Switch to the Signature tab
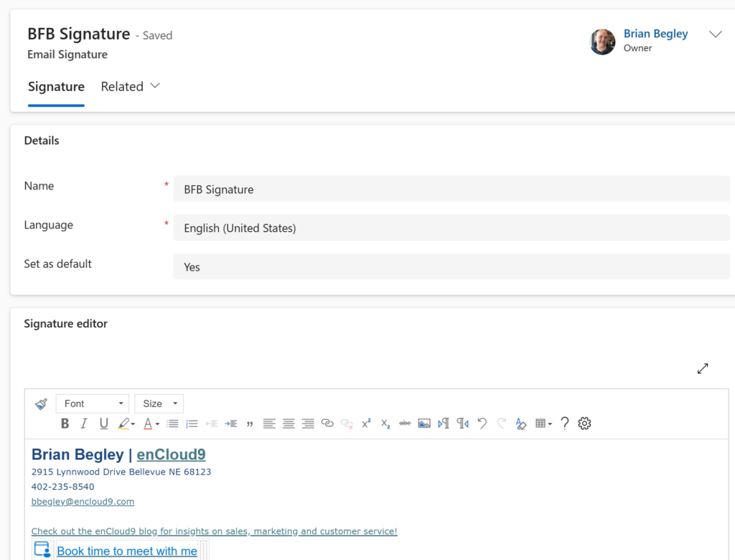Image resolution: width=735 pixels, height=560 pixels. [x=56, y=87]
